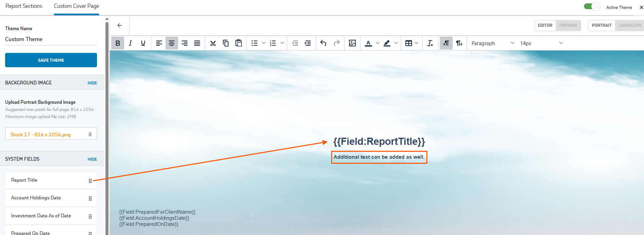This screenshot has height=235, width=644.
Task: Open highlight color picker dropdown
Action: 396,43
